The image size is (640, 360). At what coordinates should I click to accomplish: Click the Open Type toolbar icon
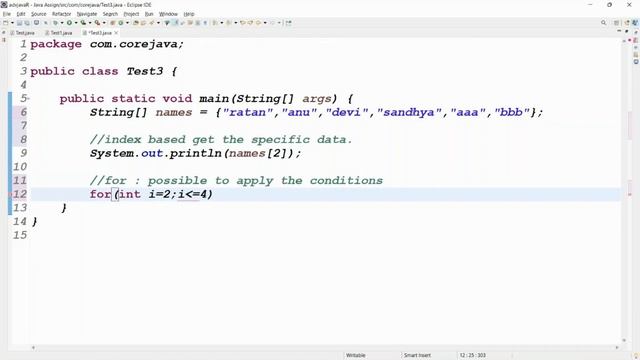point(136,23)
